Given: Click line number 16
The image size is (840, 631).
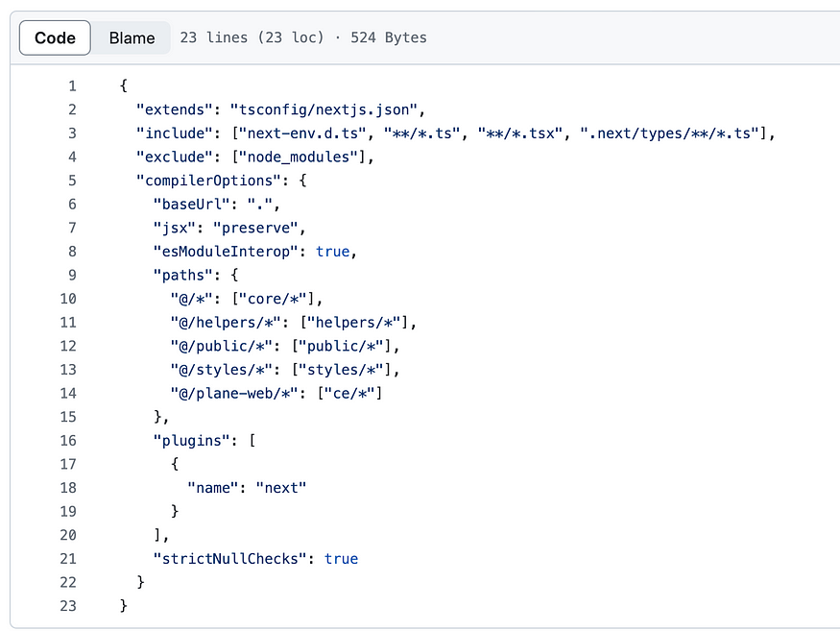Looking at the screenshot, I should [68, 440].
